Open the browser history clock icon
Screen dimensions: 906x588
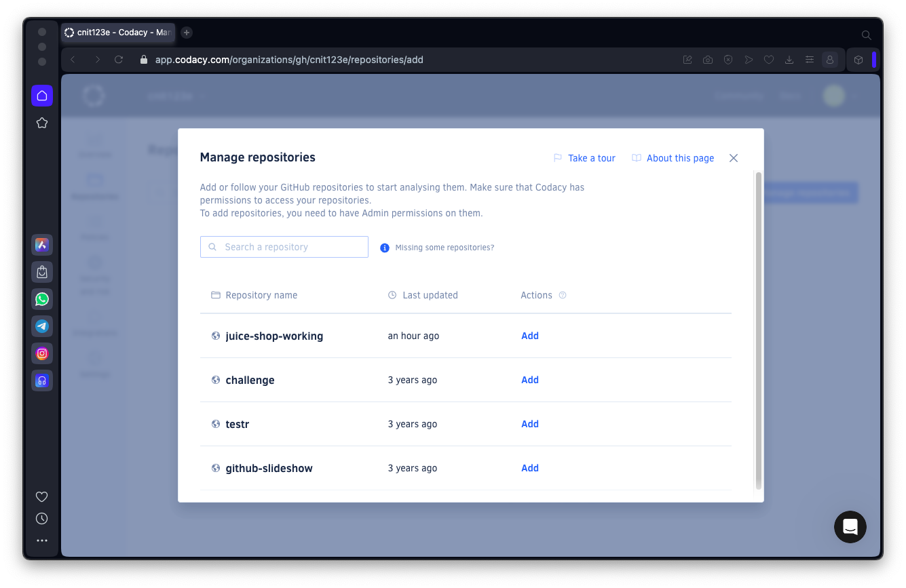point(42,519)
